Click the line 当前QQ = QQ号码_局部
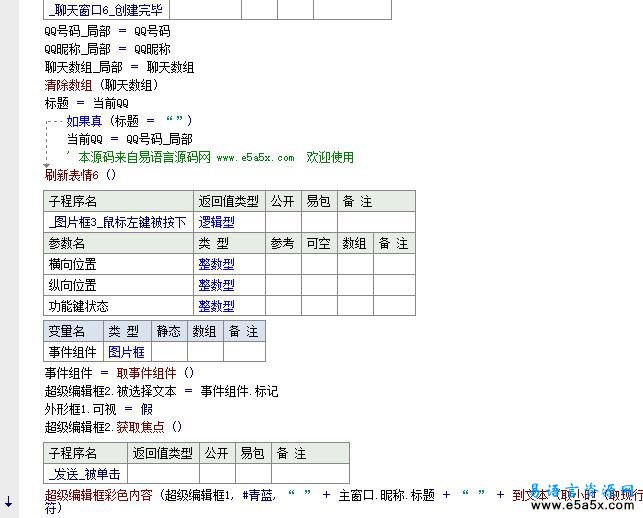643x518 pixels. pos(130,139)
